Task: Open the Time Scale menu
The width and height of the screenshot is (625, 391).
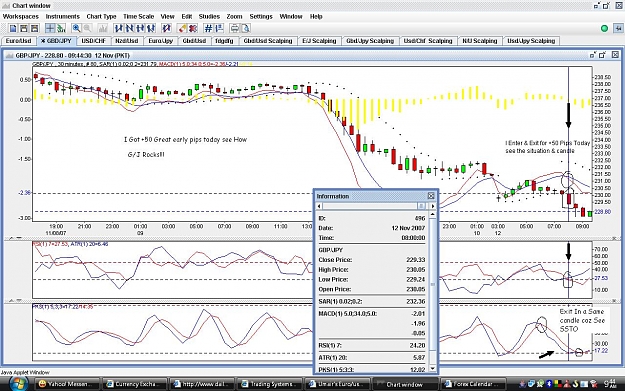Action: tap(138, 16)
